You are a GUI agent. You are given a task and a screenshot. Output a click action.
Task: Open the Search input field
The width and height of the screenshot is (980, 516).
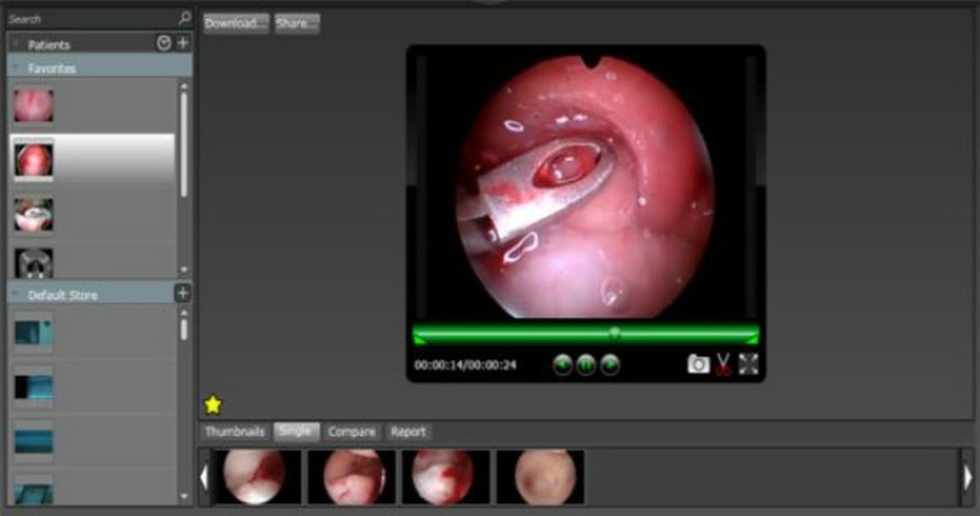coord(92,19)
